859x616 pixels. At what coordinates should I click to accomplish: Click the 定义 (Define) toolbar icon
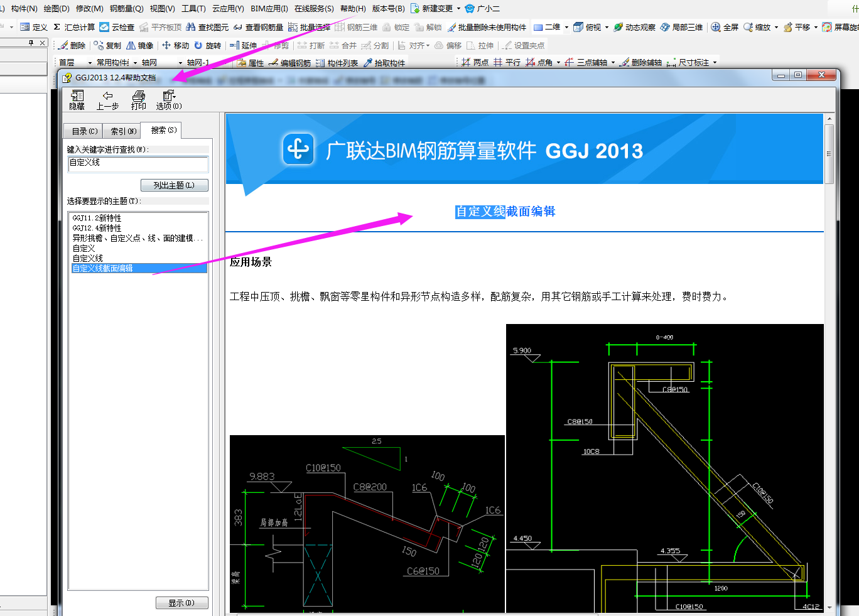(x=25, y=27)
